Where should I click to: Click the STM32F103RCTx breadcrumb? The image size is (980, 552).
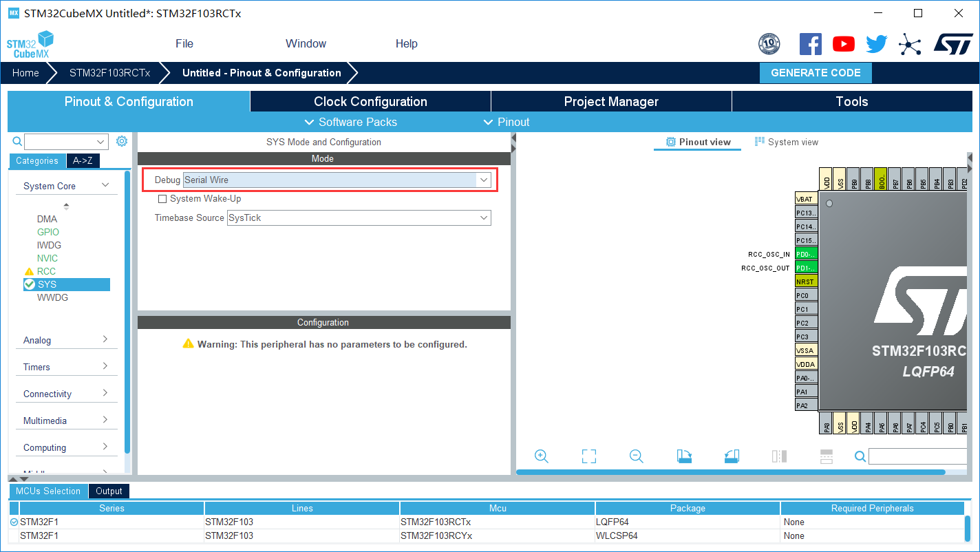tap(109, 73)
